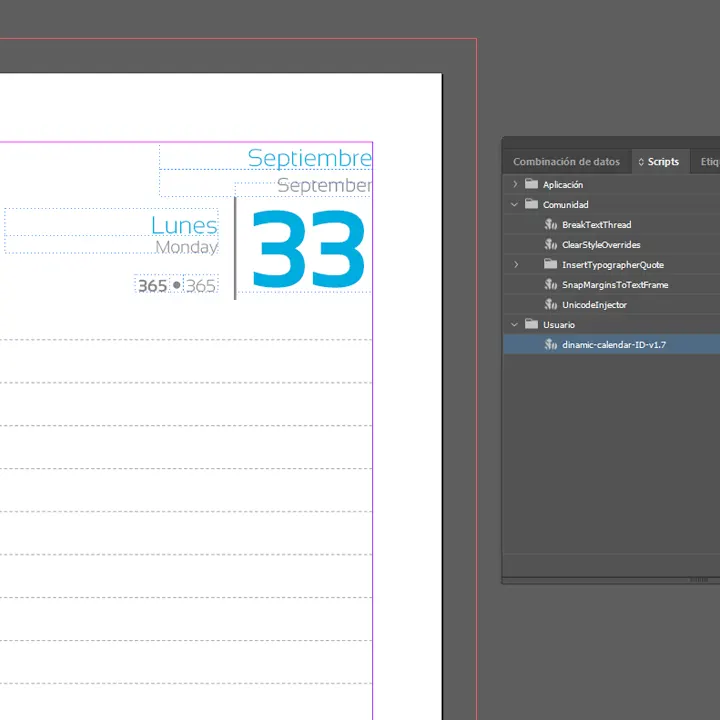Click the BreakTextThread script icon
Viewport: 720px width, 720px height.
click(550, 225)
